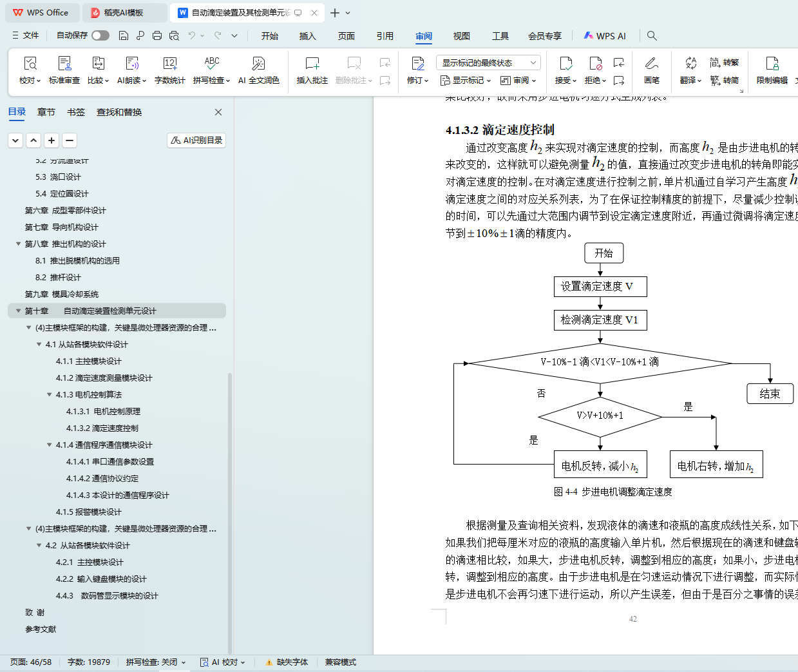The height and width of the screenshot is (672, 798).
Task: Switch to the 视图 ribbon tab
Action: pos(461,36)
